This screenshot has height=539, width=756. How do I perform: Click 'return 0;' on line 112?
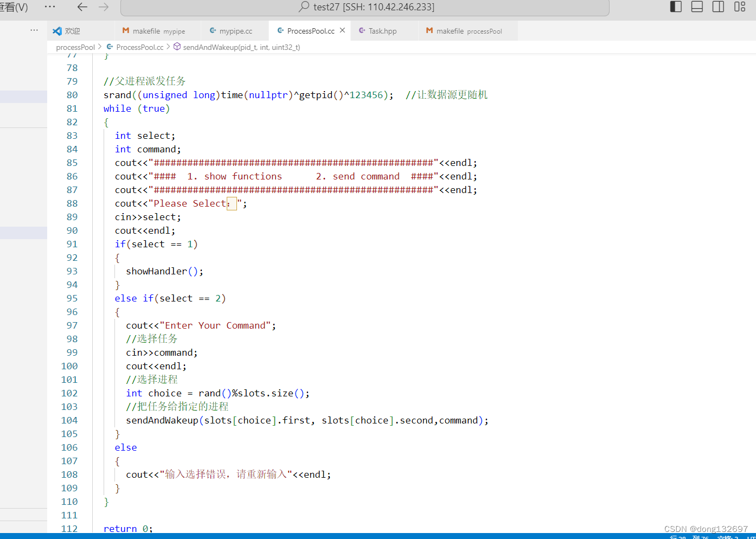128,529
